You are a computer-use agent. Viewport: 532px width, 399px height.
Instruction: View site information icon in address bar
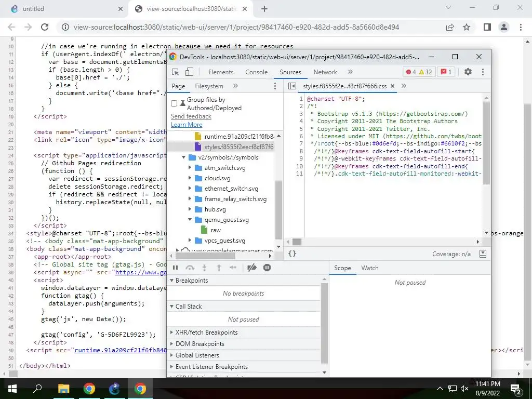(66, 27)
